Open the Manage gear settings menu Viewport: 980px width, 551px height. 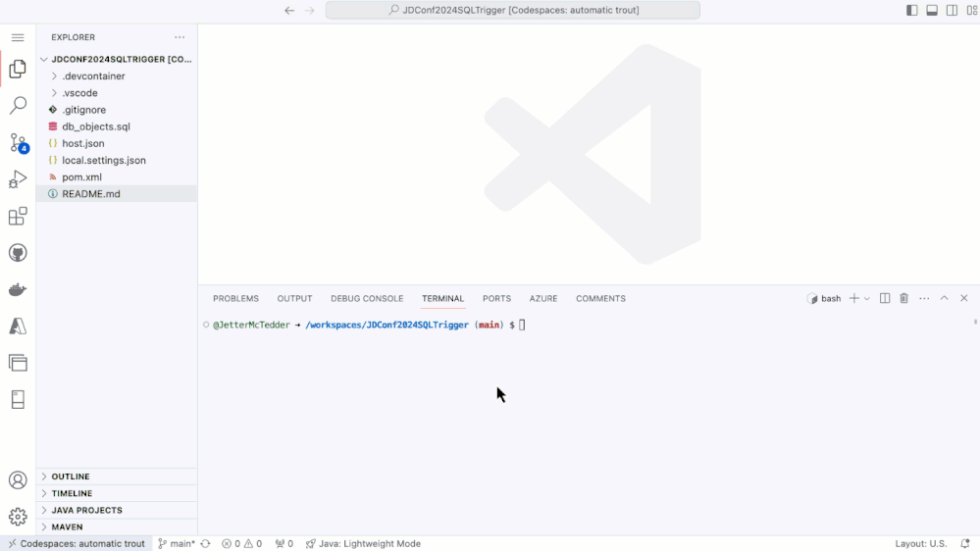18,517
